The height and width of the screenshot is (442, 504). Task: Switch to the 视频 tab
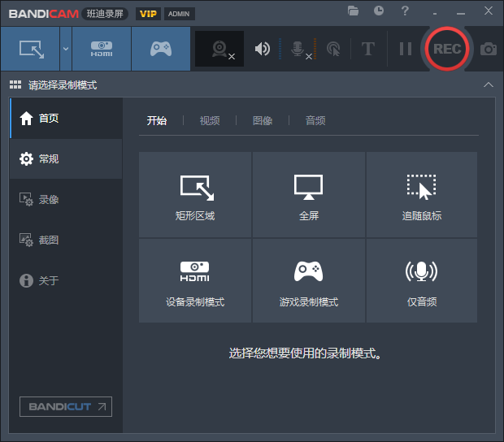[210, 120]
